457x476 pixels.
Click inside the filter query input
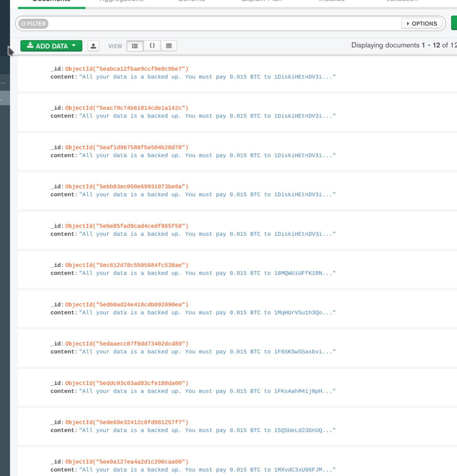(225, 23)
